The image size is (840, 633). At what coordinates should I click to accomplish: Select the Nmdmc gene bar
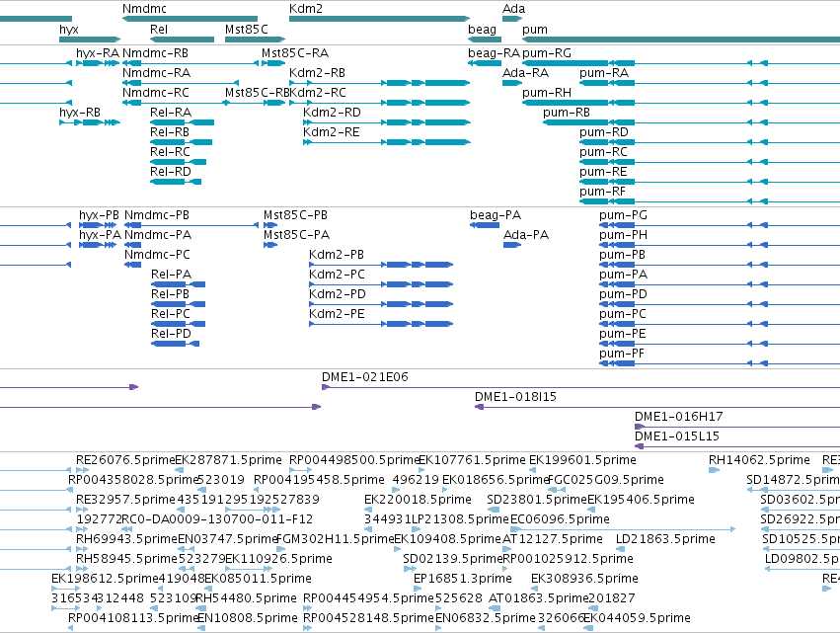190,19
